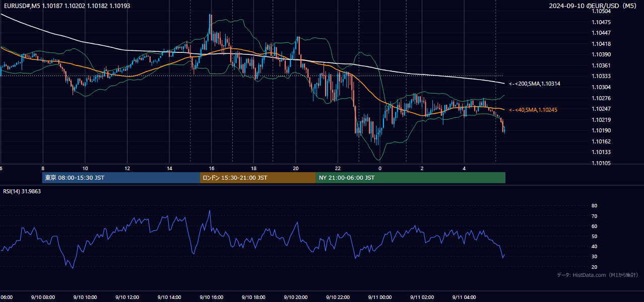
Task: Click the 9/11 02:00 date label
Action: point(422,297)
